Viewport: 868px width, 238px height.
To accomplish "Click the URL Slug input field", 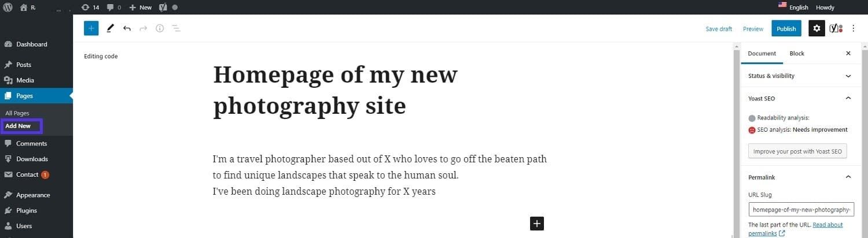I will [x=800, y=209].
